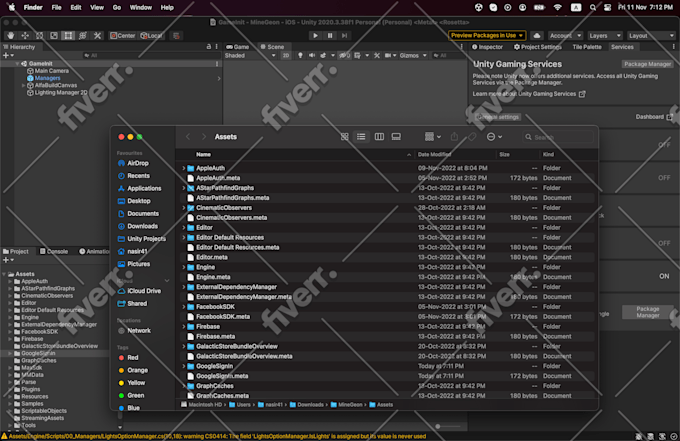
Task: Open Learn more about Unity Gaming Services
Action: click(x=529, y=94)
